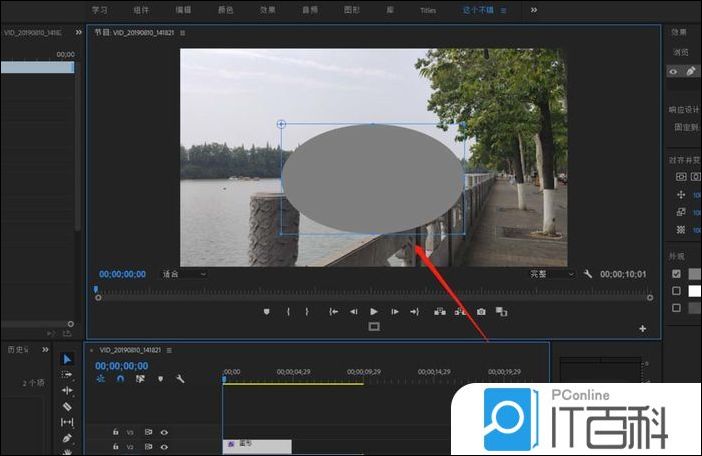The image size is (702, 456).
Task: Select the Selection arrow tool
Action: click(x=67, y=359)
